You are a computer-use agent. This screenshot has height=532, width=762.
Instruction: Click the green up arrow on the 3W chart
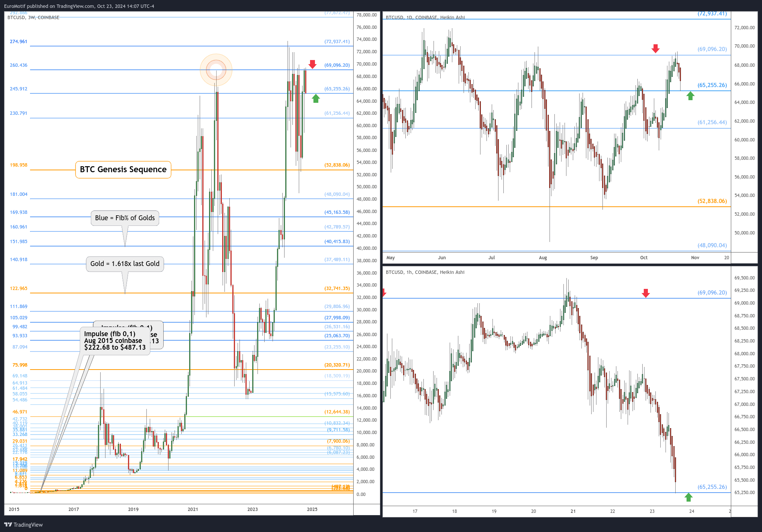316,98
